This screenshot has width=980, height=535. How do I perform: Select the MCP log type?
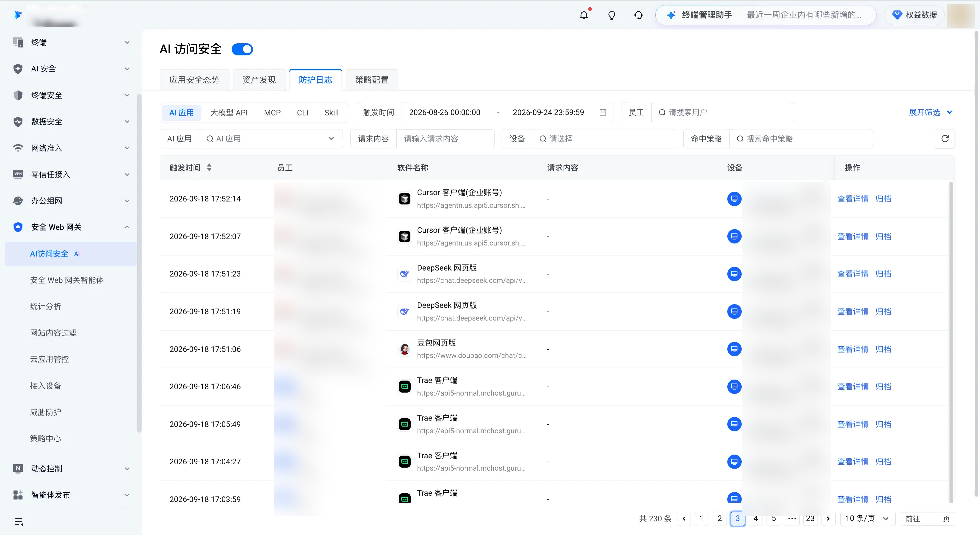(x=272, y=113)
